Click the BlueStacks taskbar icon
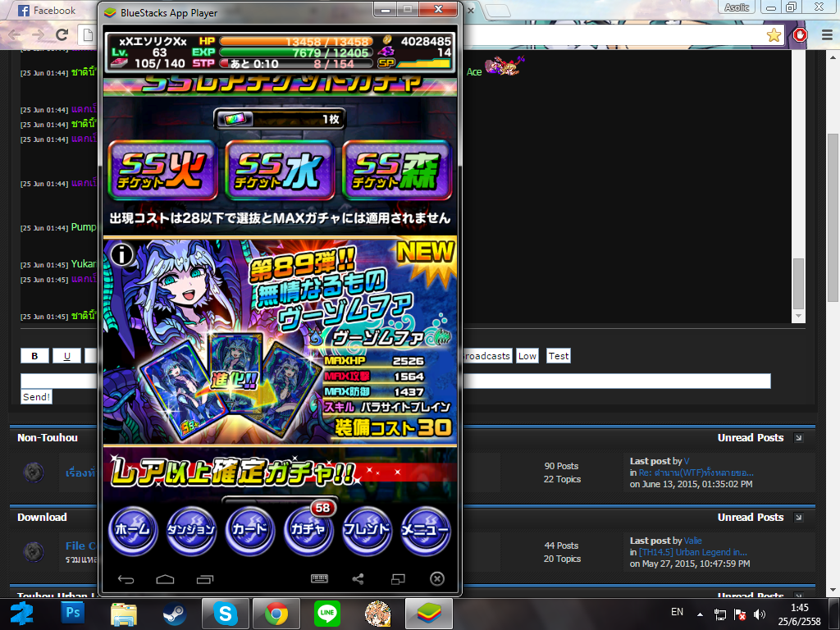Image resolution: width=840 pixels, height=630 pixels. (x=428, y=614)
